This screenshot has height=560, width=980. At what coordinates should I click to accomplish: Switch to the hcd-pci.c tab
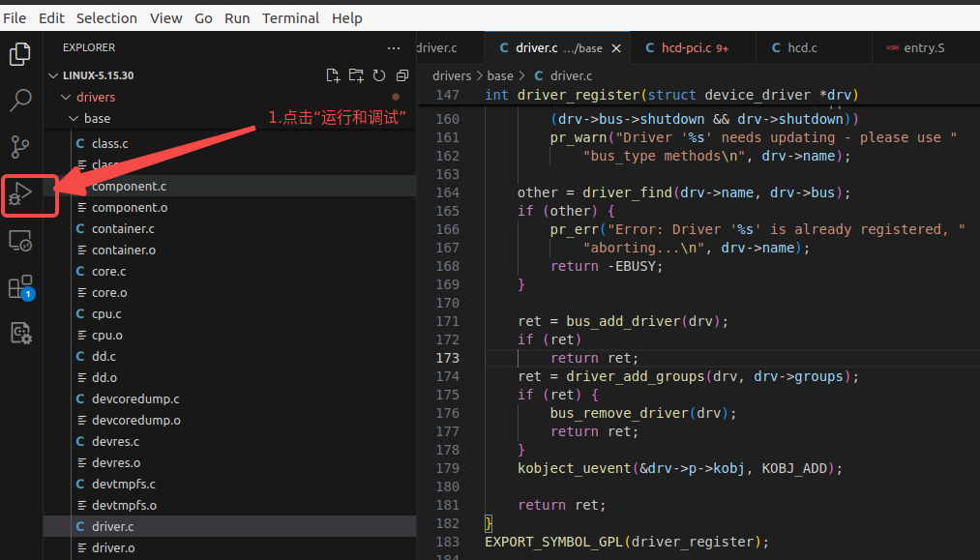point(693,48)
